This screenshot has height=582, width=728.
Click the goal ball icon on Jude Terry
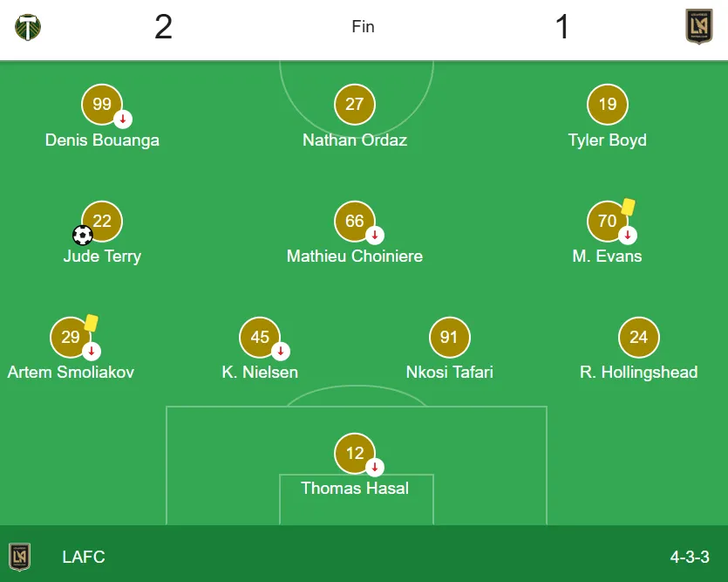pyautogui.click(x=82, y=236)
